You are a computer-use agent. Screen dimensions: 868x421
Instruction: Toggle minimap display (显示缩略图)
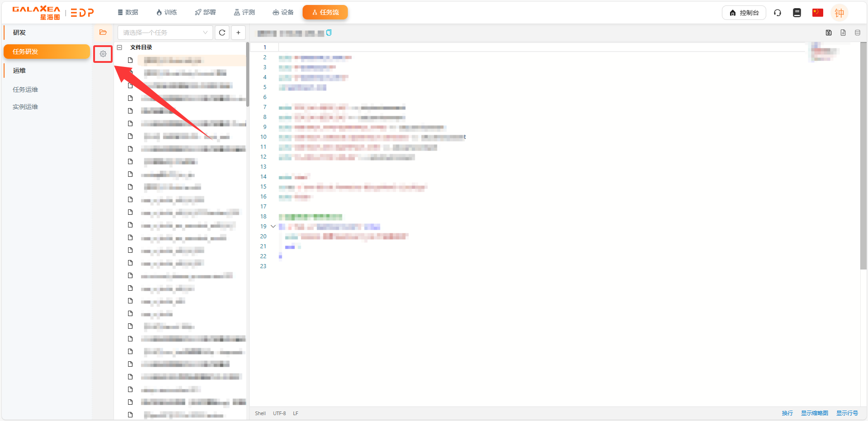814,413
